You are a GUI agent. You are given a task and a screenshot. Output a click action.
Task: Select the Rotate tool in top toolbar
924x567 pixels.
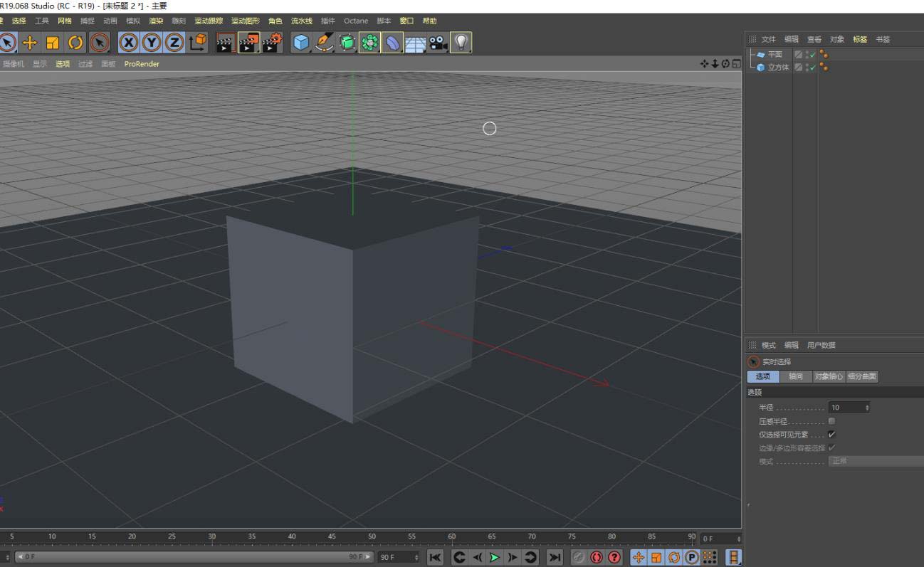tap(75, 43)
